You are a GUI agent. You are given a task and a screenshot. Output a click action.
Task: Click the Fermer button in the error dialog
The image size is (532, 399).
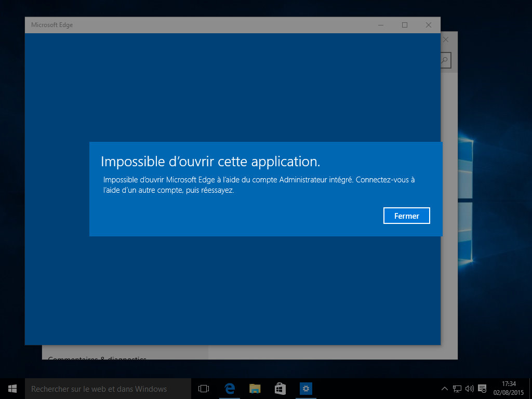406,216
